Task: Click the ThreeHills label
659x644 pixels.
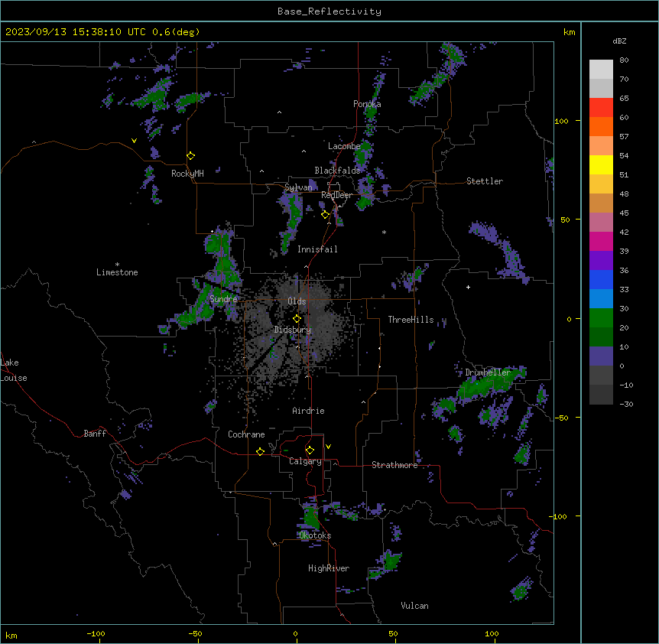Action: pos(411,320)
